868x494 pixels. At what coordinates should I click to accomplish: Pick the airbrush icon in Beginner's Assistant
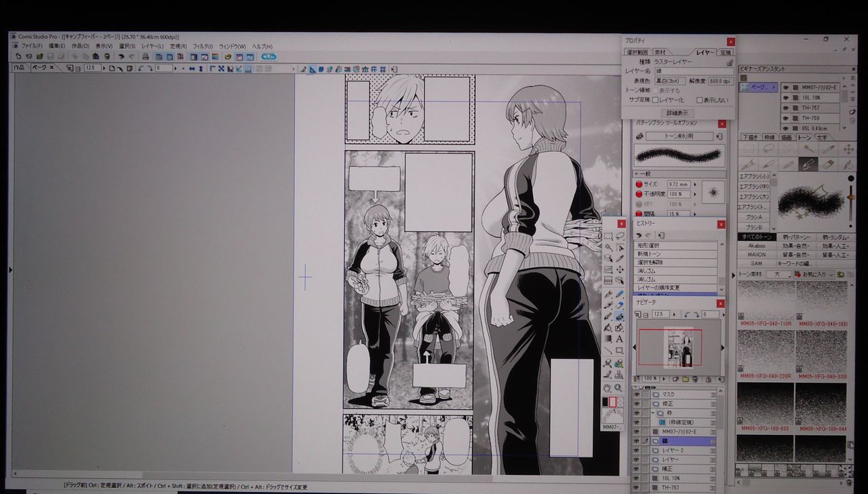(x=807, y=164)
